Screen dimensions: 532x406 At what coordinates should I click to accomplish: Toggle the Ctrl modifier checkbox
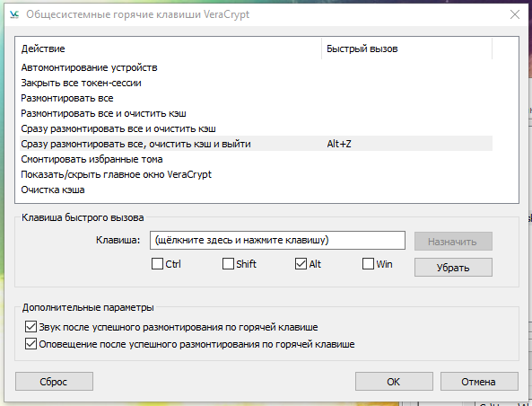157,264
